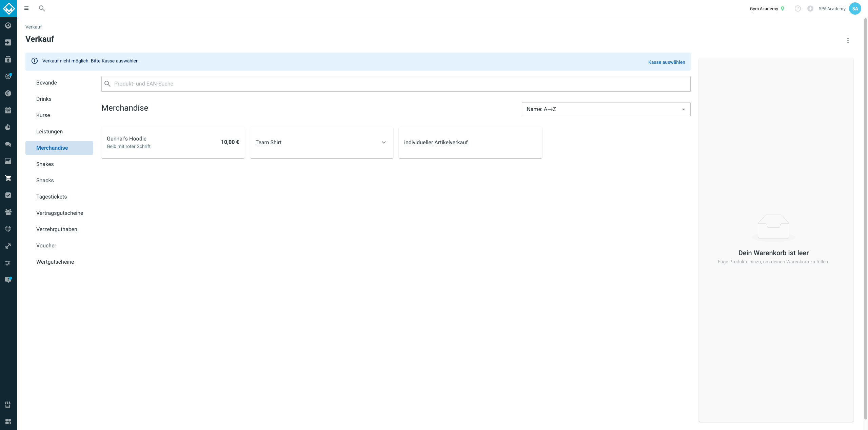The image size is (868, 430).
Task: Expand the Team Shirt product variants
Action: (384, 143)
